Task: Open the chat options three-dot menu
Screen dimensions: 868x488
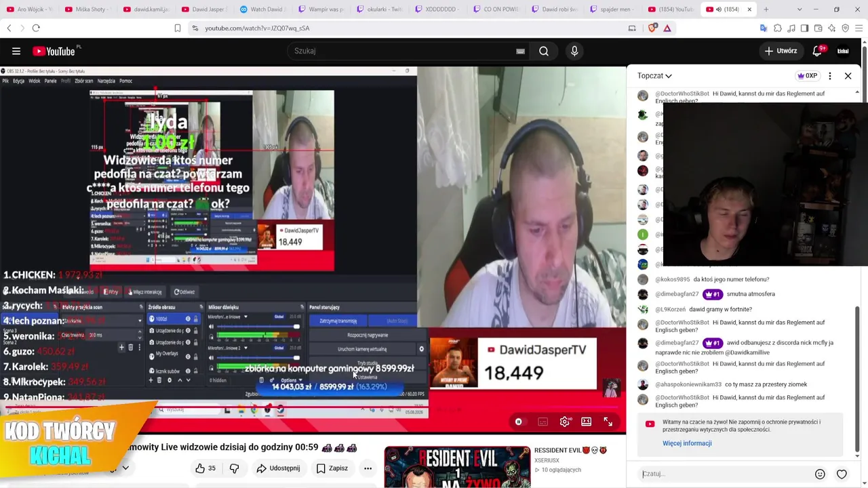Action: click(x=830, y=76)
